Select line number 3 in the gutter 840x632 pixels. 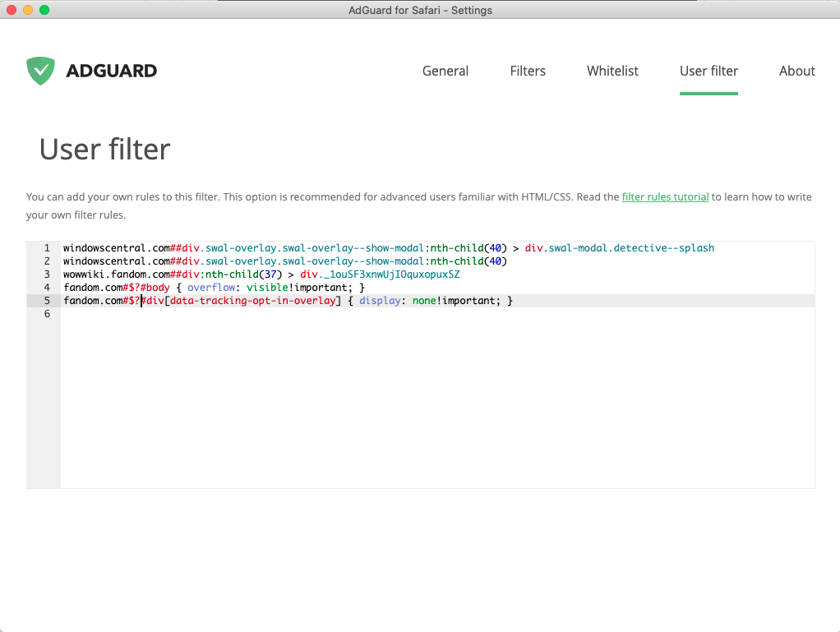47,274
